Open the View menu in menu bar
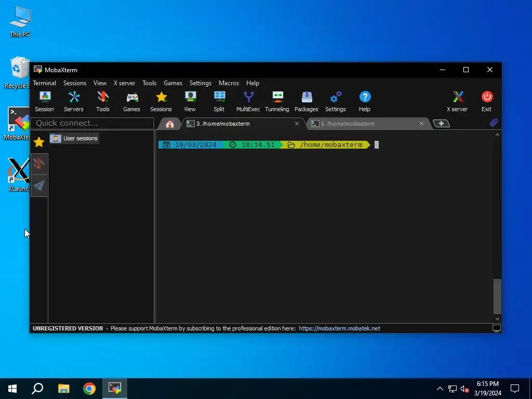 click(x=100, y=83)
